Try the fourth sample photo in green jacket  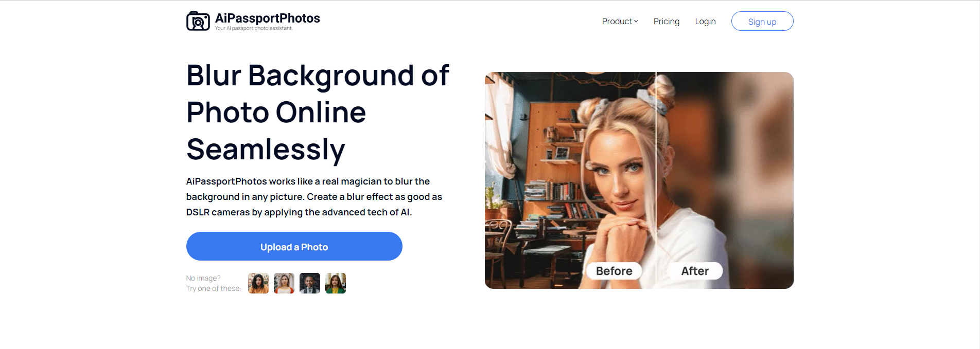(336, 283)
